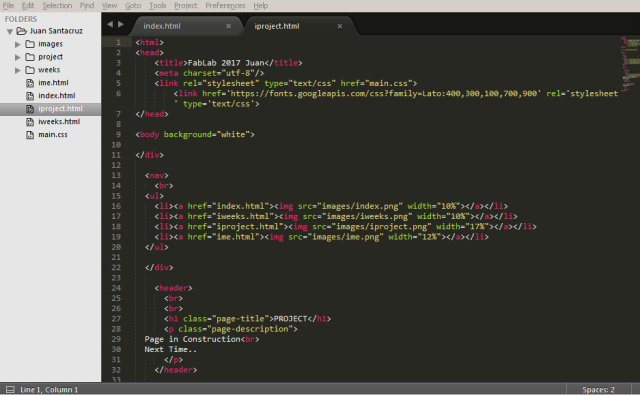This screenshot has width=640, height=395.
Task: Select the images folder label
Action: pos(50,44)
